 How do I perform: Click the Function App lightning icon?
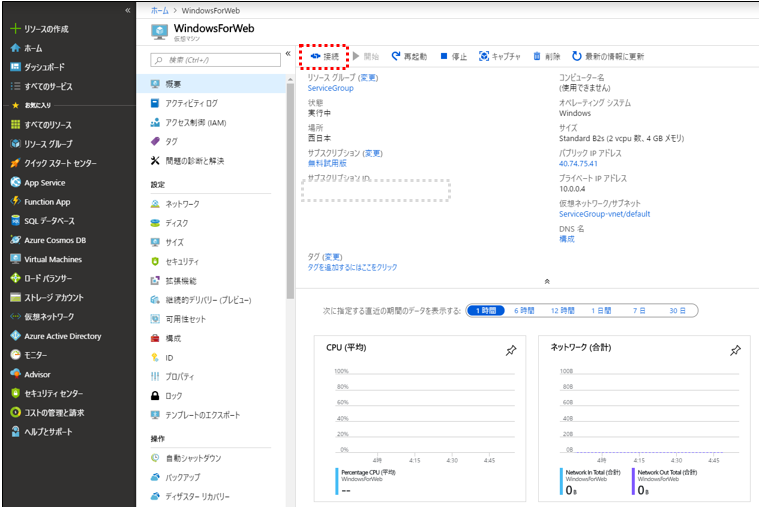[x=15, y=201]
